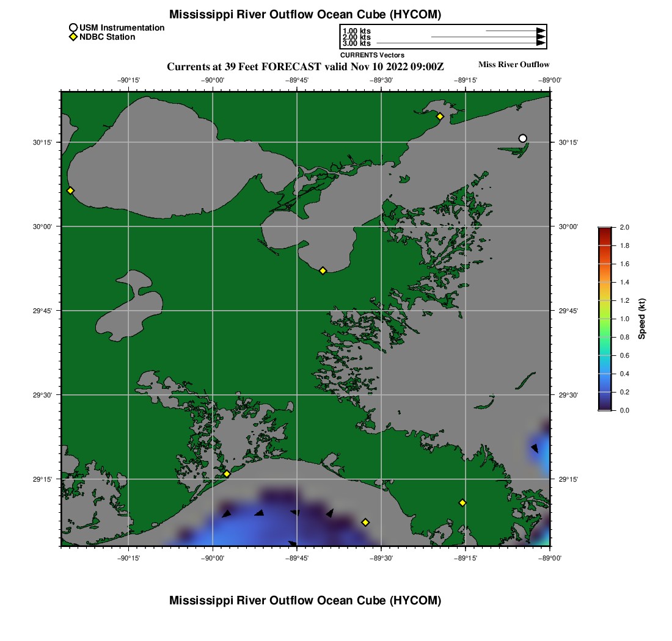Viewport: 672px width, 641px height.
Task: Click the NDBC diamond at Lake Borgne's southern shore
Action: [x=323, y=270]
